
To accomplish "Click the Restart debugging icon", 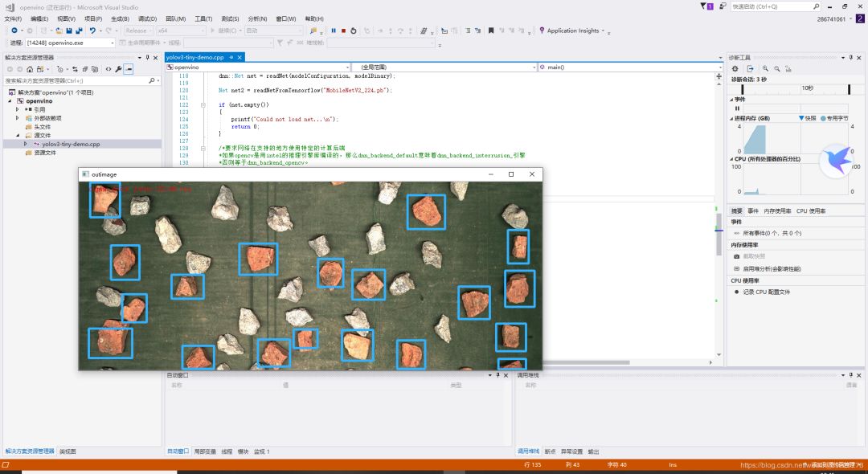I will [x=354, y=31].
